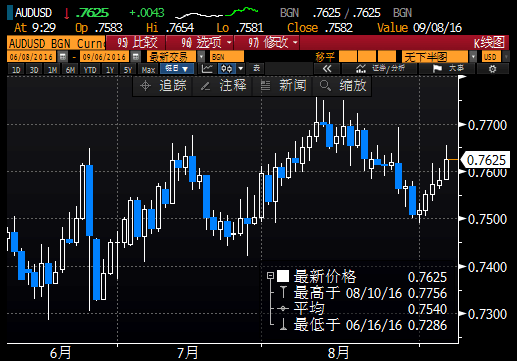Select the candlestick chart style icon

[x=227, y=69]
